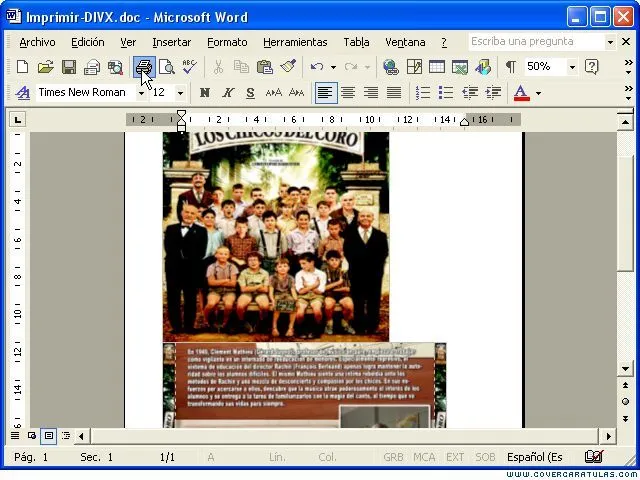
Task: Open a file with the folder icon
Action: click(46, 67)
